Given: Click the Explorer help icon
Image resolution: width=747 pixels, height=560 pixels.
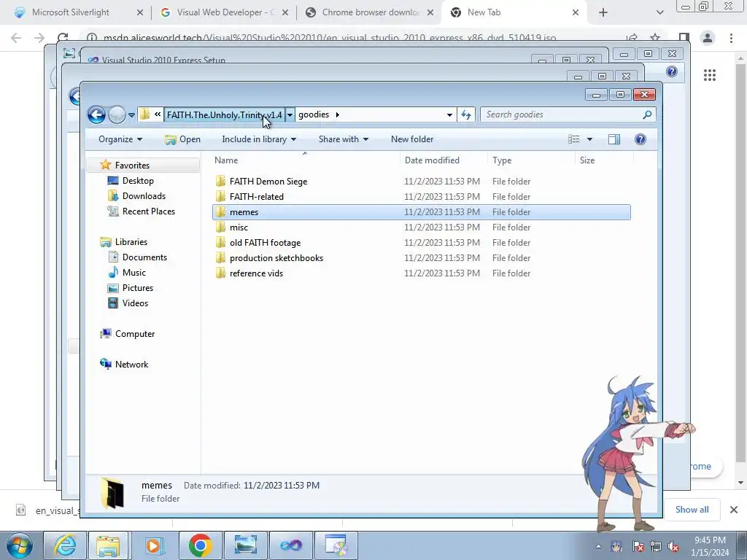Looking at the screenshot, I should 640,139.
